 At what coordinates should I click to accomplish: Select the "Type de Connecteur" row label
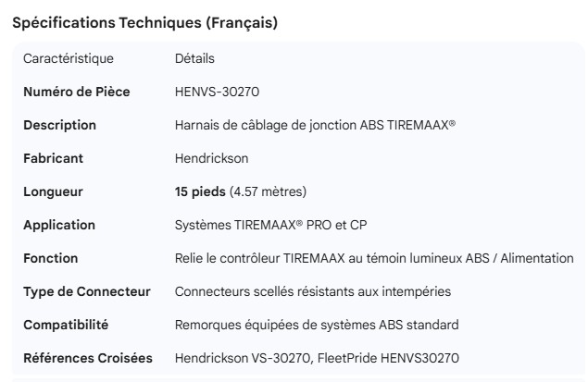pos(86,292)
